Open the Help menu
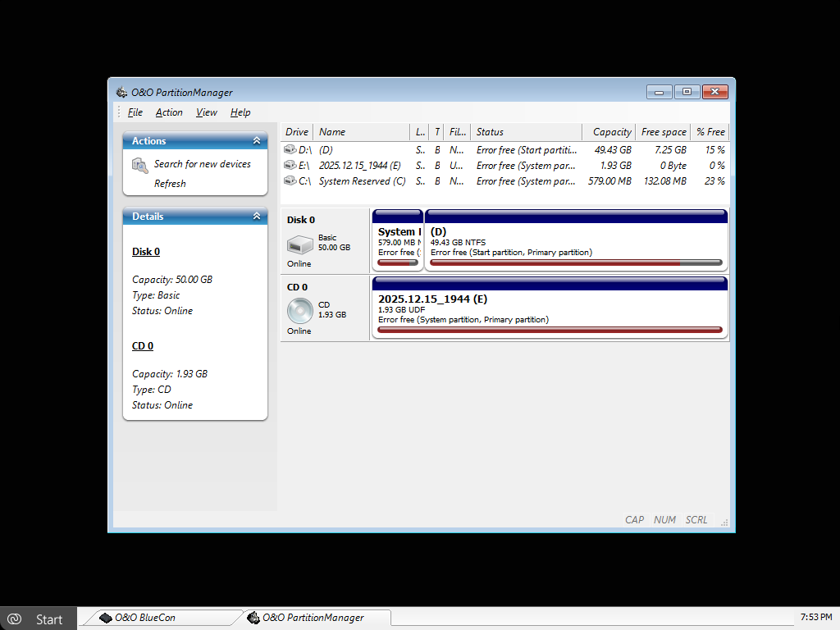 pos(240,112)
